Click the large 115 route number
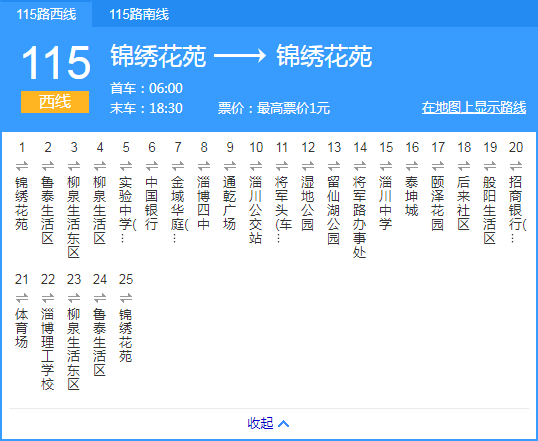This screenshot has height=441, width=538. click(56, 63)
